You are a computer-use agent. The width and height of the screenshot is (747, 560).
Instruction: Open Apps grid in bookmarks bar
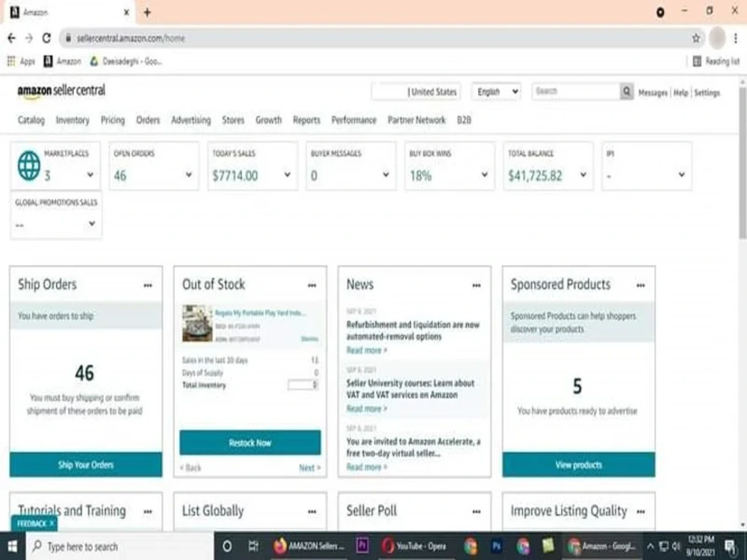(21, 61)
